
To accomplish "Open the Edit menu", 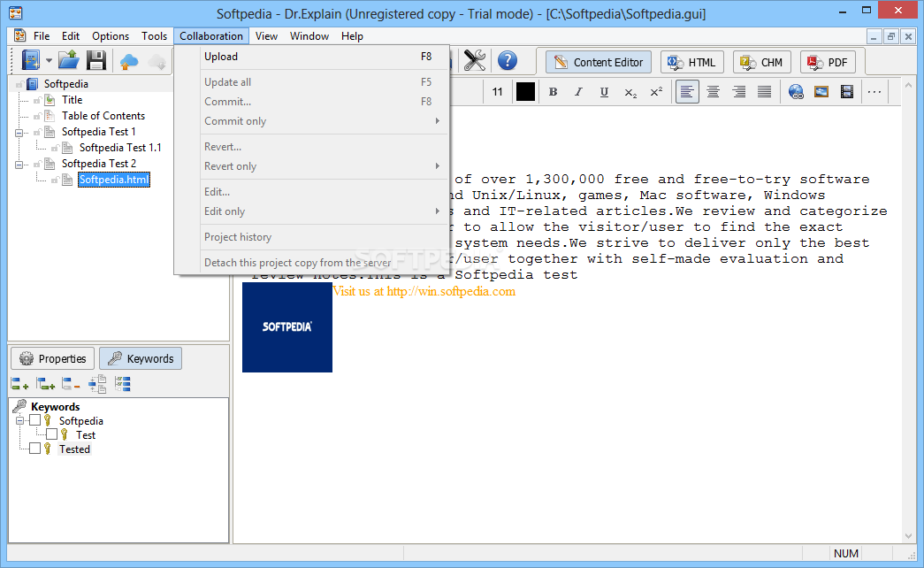I will click(71, 36).
